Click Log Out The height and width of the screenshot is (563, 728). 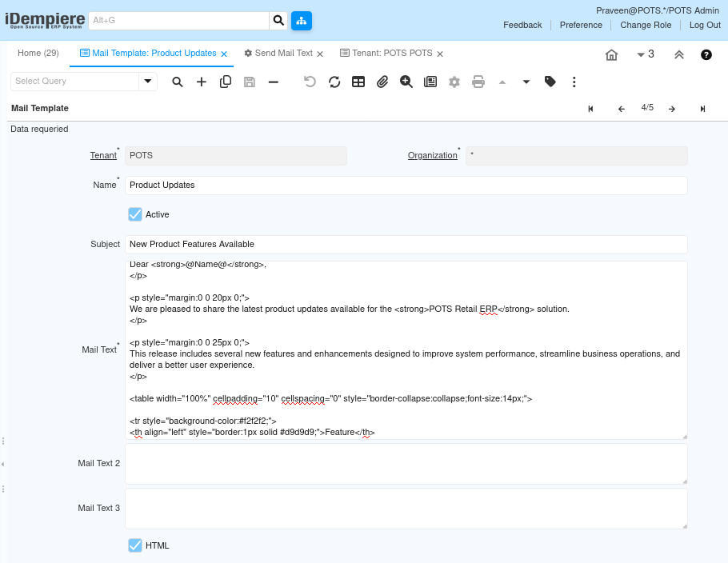coord(705,25)
